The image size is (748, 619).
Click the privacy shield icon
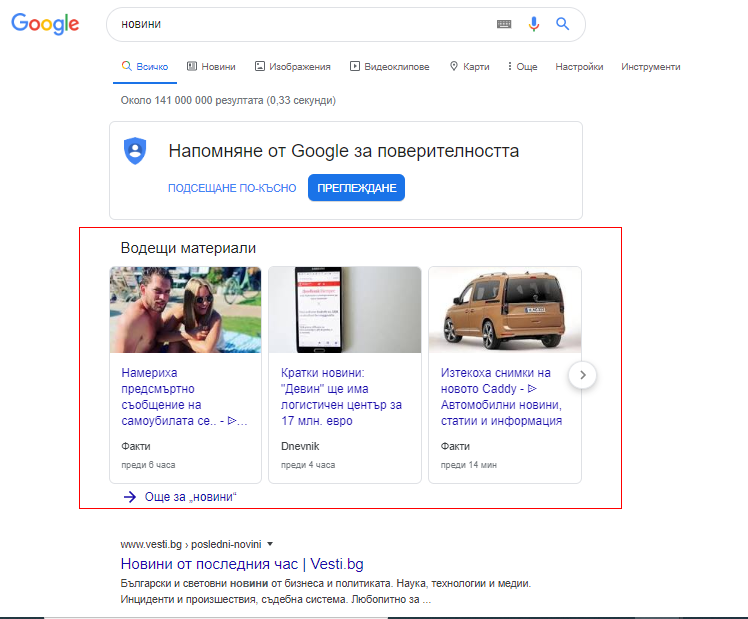pos(135,151)
